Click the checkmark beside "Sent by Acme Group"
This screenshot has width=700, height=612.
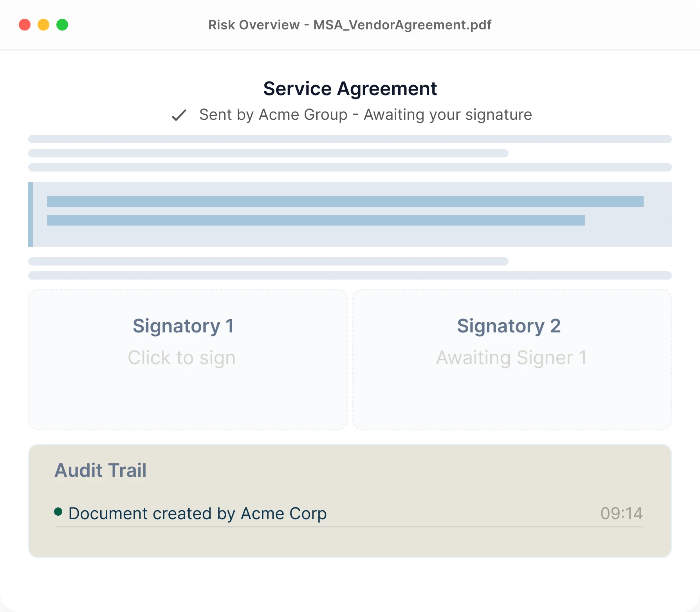pos(179,115)
